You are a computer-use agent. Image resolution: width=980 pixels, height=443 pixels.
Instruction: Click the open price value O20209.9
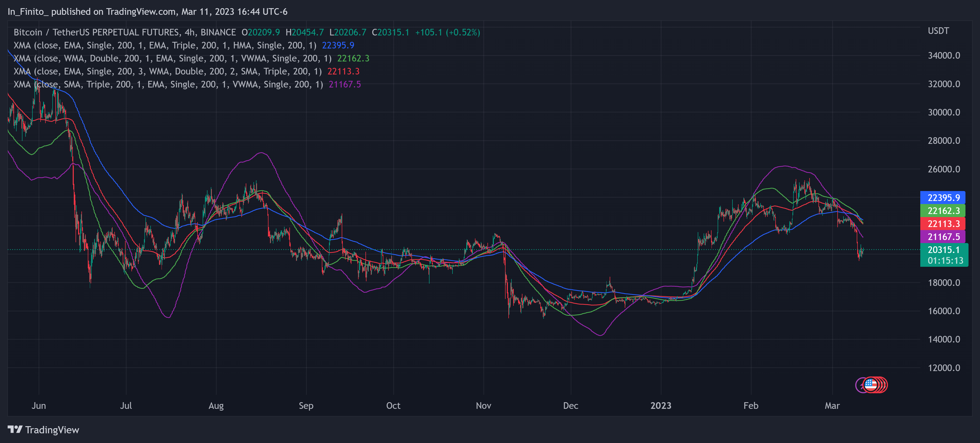[x=261, y=32]
